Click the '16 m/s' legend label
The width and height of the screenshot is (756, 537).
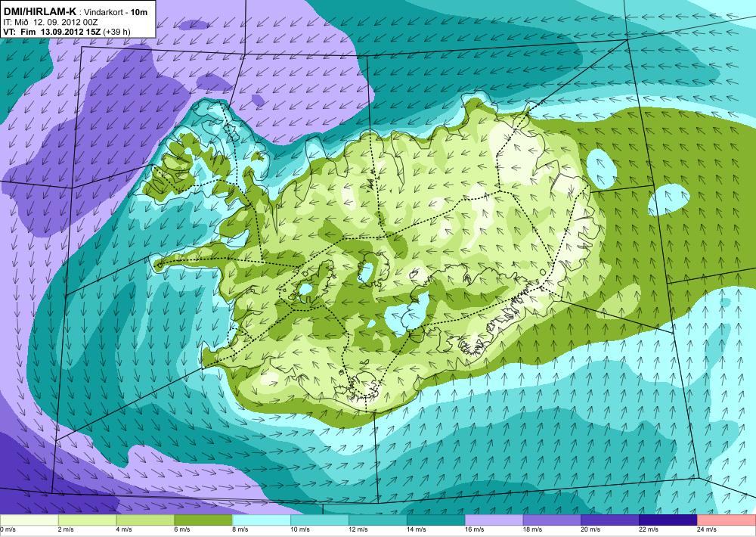click(475, 529)
